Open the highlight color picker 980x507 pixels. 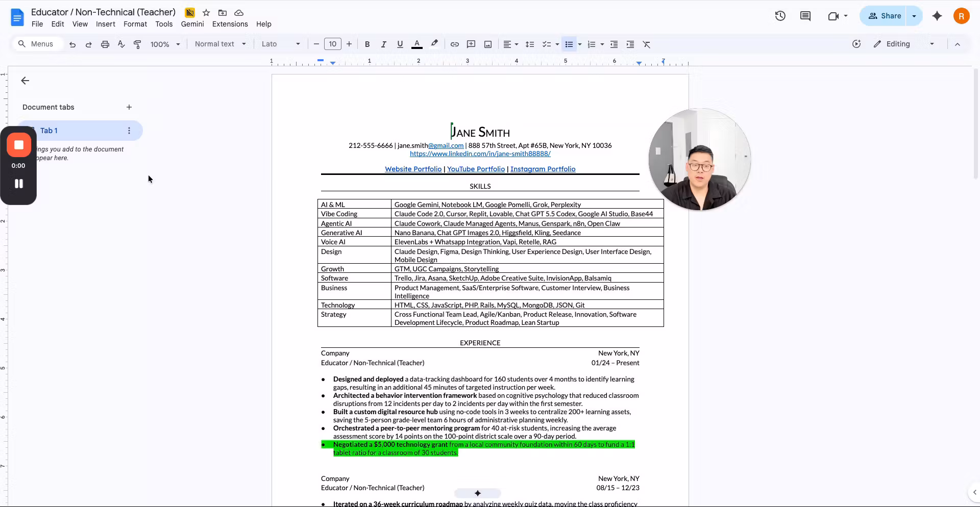[x=434, y=44]
